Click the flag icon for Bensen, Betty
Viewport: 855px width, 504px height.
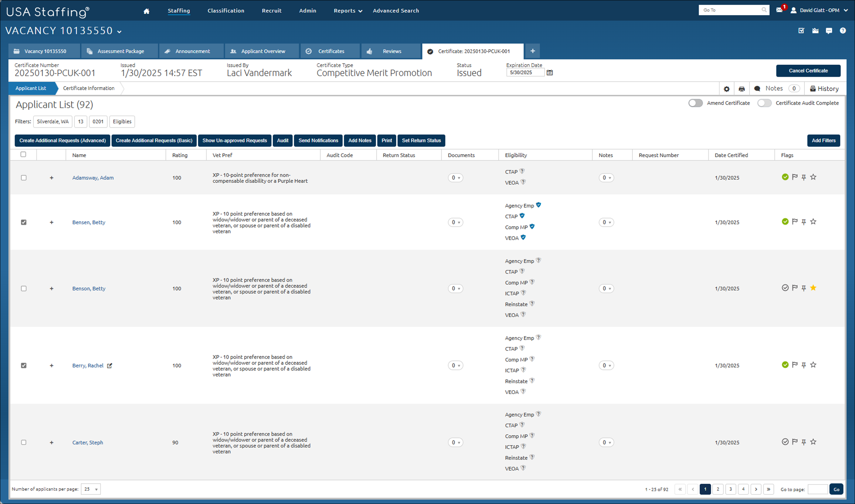pyautogui.click(x=795, y=222)
